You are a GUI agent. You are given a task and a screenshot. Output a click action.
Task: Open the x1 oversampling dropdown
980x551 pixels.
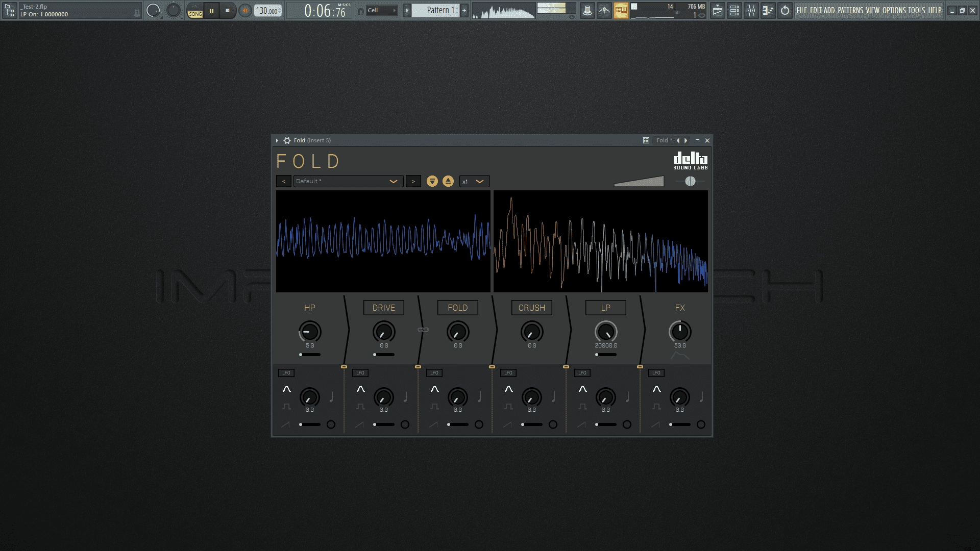point(474,181)
